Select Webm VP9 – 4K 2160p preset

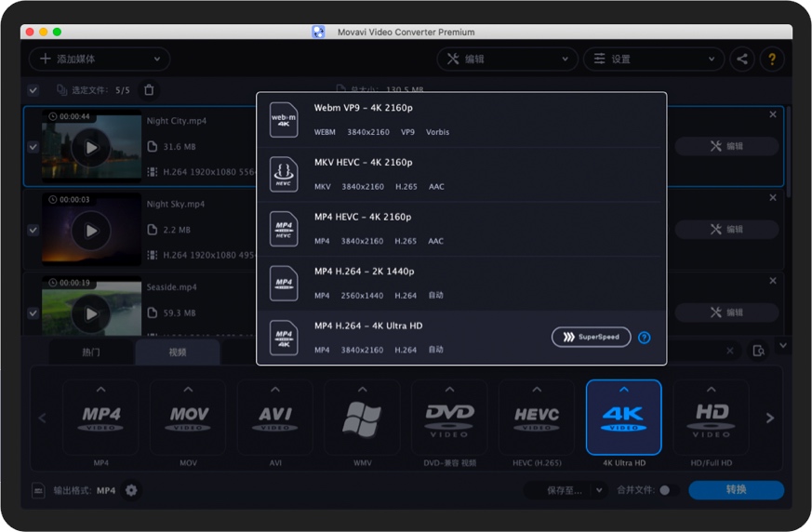pyautogui.click(x=461, y=120)
